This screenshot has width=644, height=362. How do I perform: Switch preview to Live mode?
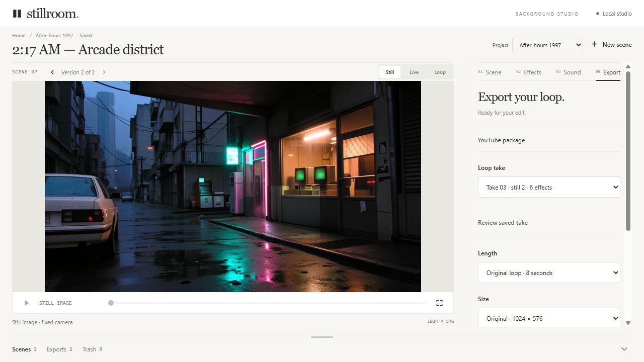click(x=414, y=72)
